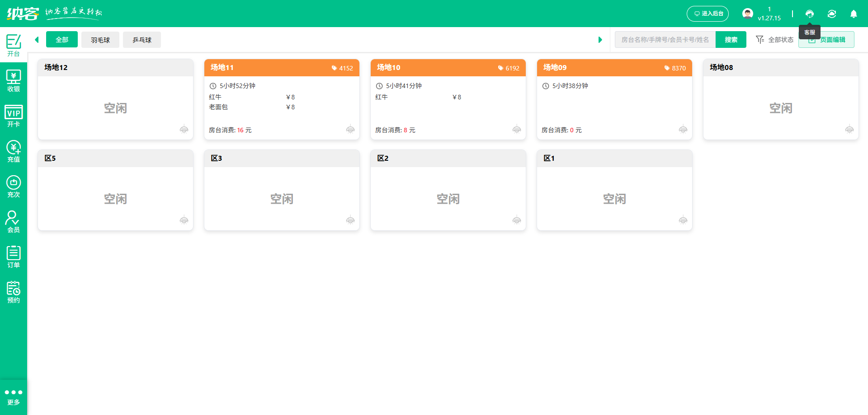The height and width of the screenshot is (415, 868).
Task: Click the 客服 headset icon in header
Action: (809, 14)
